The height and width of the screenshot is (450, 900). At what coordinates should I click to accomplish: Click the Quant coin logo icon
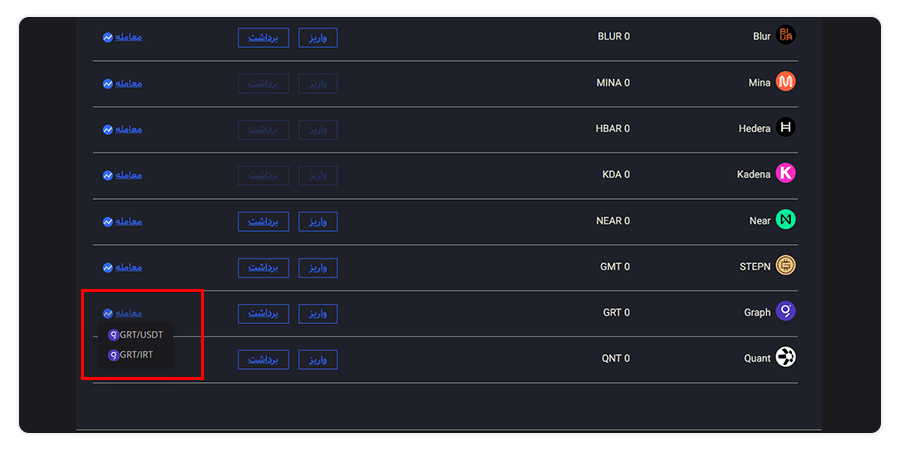tap(786, 358)
